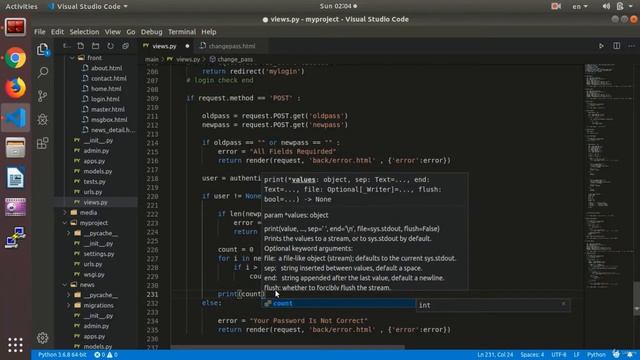Show Applications grid in dock

pos(16,345)
